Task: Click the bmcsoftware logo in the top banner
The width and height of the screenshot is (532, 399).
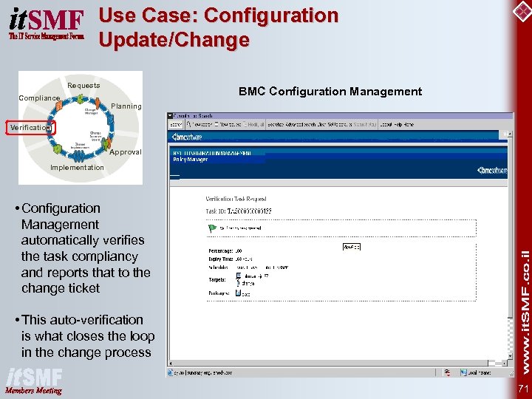Action: [x=187, y=137]
